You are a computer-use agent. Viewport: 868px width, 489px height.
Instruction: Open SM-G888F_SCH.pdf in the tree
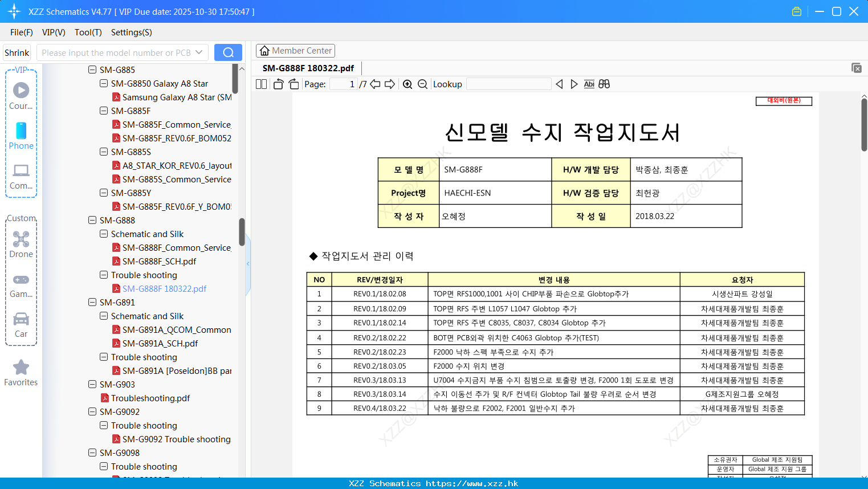159,261
